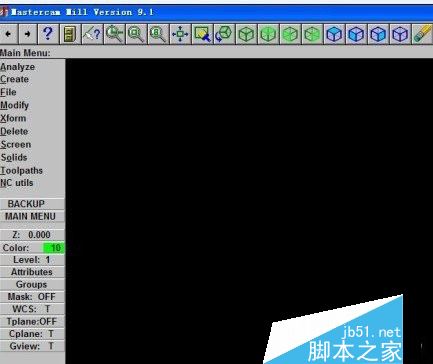433x364 pixels.
Task: Open the Groups button
Action: coord(32,284)
